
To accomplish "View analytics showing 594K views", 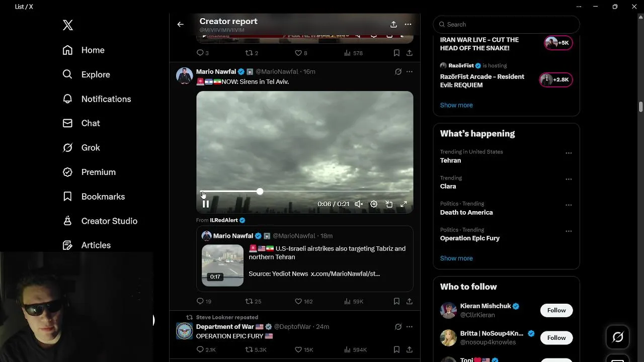I will pos(355,349).
